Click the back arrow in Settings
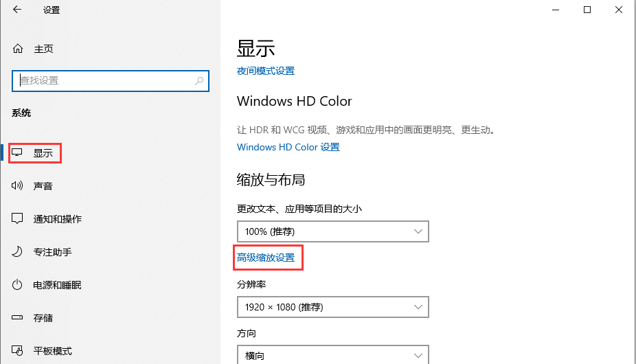 (17, 10)
